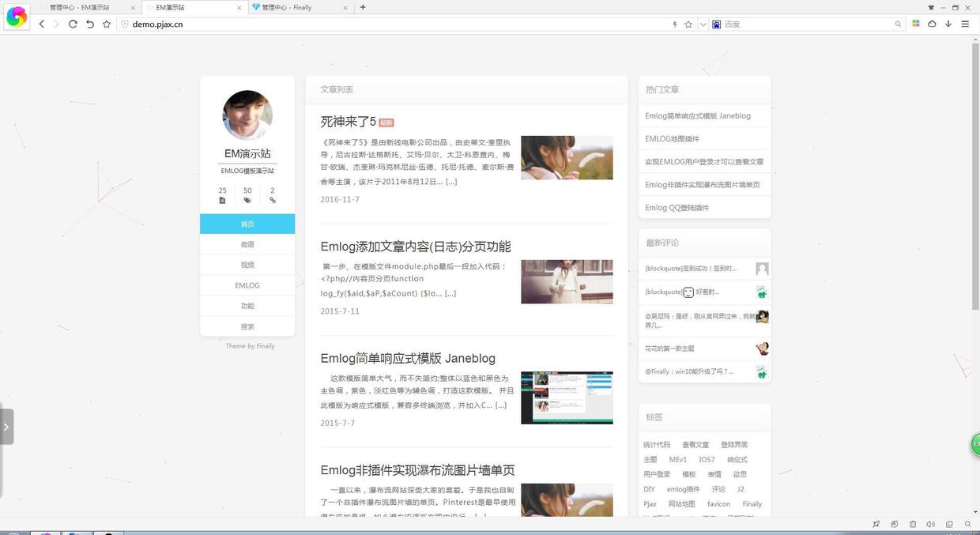Viewport: 980px width, 535px height.
Task: Open hot article EMLOG地图插件
Action: (672, 138)
